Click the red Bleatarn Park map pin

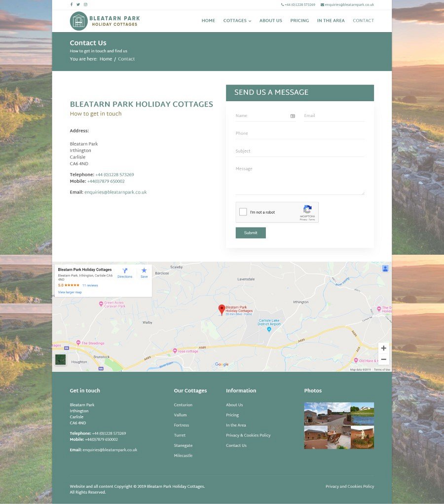coord(222,309)
